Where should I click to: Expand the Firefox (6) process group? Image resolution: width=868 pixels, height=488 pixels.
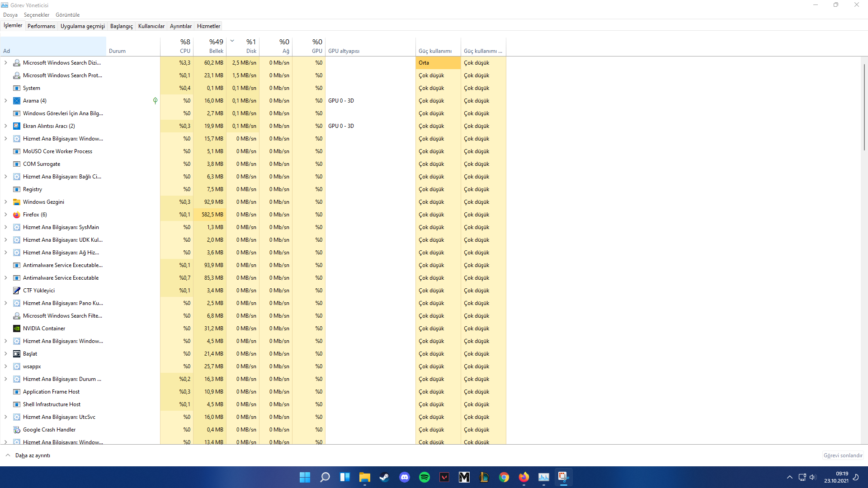click(x=5, y=215)
